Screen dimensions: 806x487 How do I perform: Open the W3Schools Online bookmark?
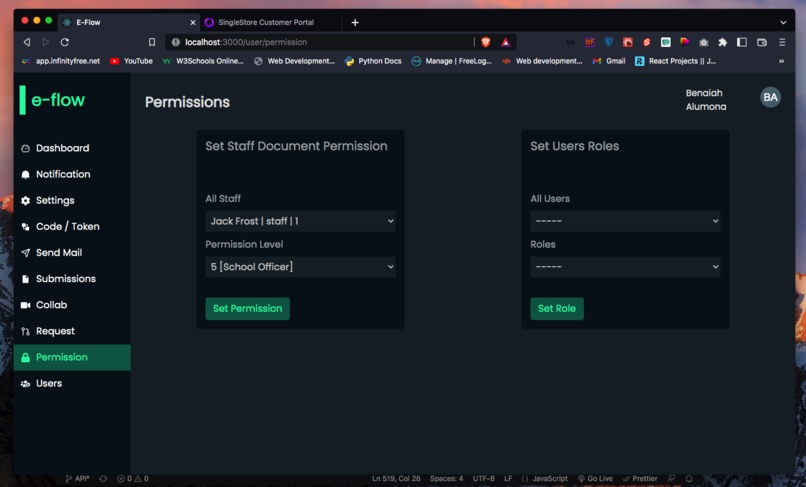point(203,61)
